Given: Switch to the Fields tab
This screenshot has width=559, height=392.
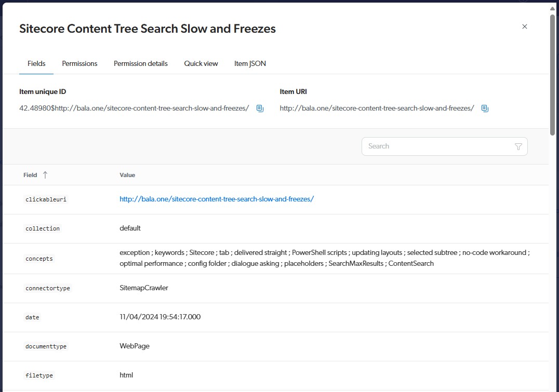Looking at the screenshot, I should pyautogui.click(x=36, y=63).
